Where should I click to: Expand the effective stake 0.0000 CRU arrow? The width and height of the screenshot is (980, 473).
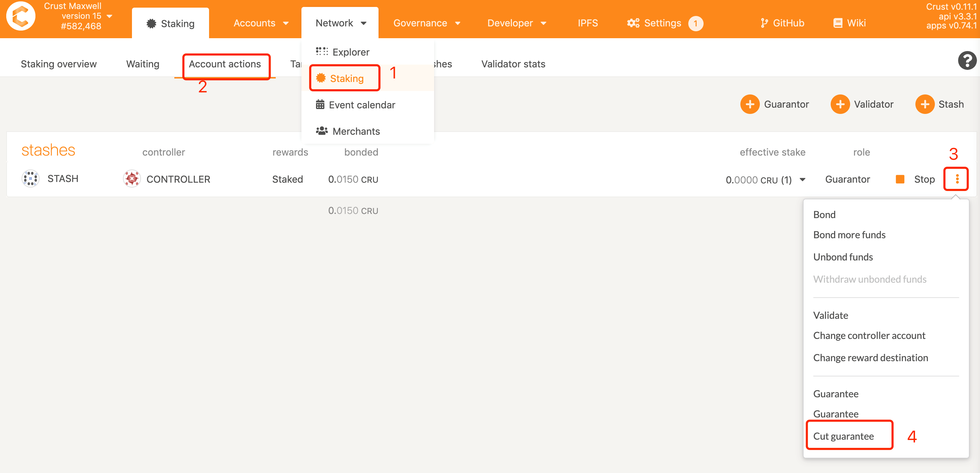pyautogui.click(x=802, y=179)
